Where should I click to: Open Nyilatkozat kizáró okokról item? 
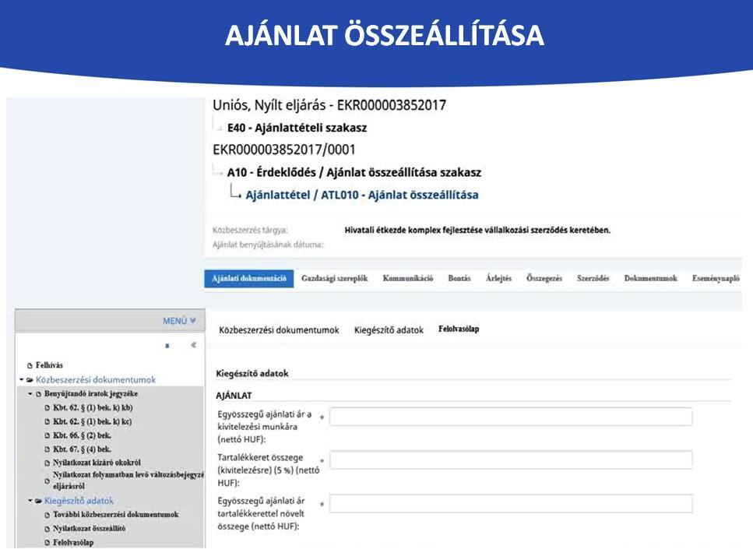97,463
